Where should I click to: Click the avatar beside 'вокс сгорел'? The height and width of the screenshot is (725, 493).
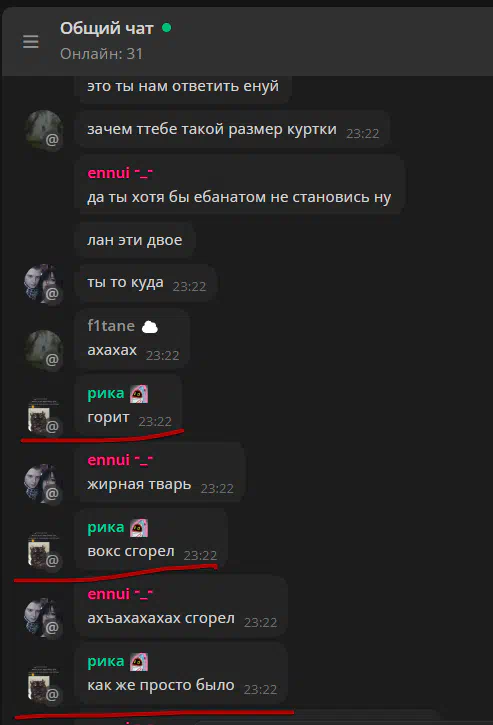[44, 550]
